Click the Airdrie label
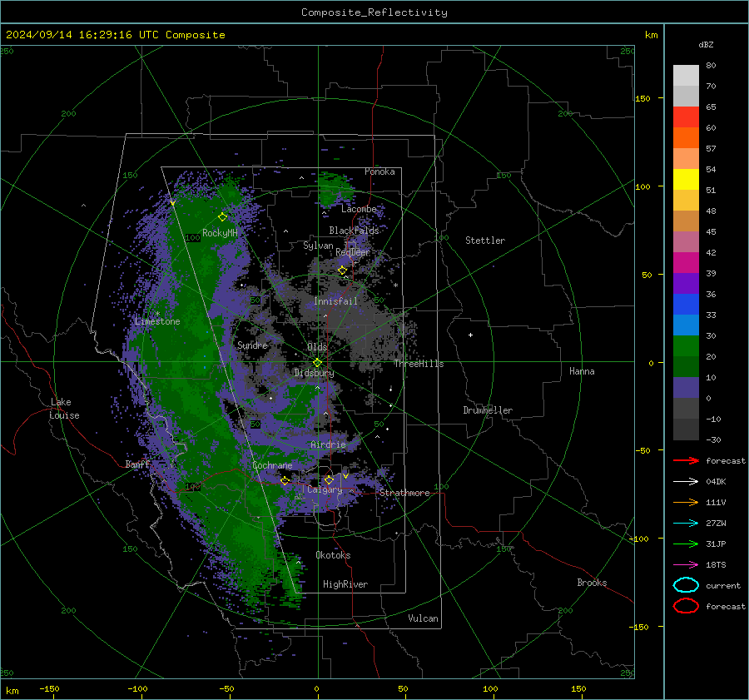The width and height of the screenshot is (749, 700). coord(328,444)
